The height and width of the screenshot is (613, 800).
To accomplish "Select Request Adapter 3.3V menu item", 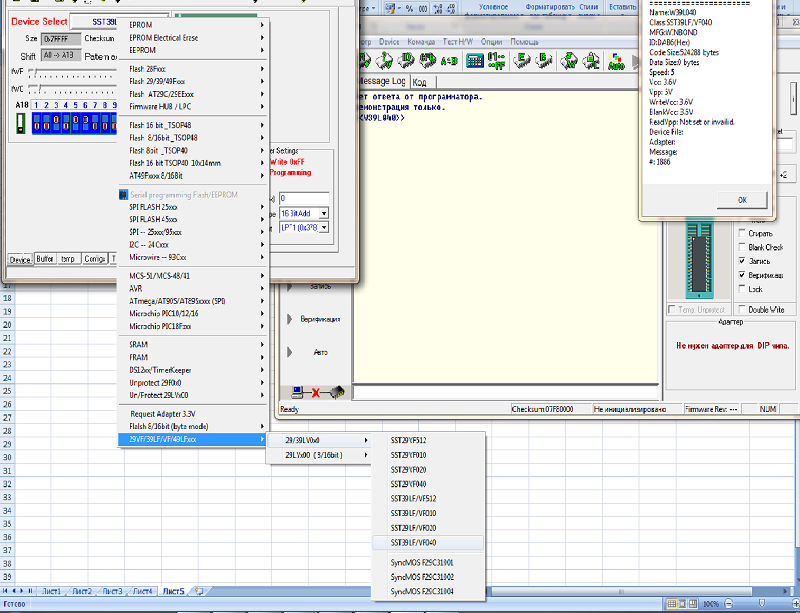I will pyautogui.click(x=193, y=414).
